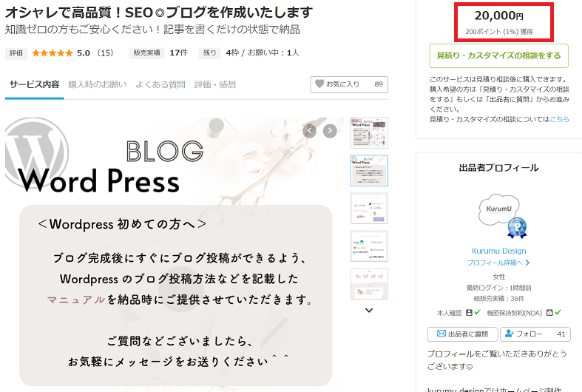Click the 機密保持契約(NDA) label
The image size is (582, 392).
[x=515, y=313]
